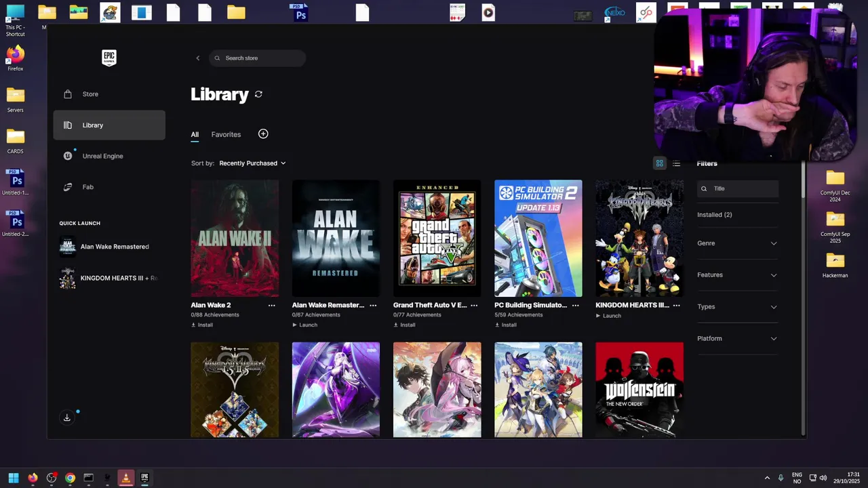Image resolution: width=868 pixels, height=488 pixels.
Task: Select the ComfyUI Dec 2024 folder
Action: [835, 186]
